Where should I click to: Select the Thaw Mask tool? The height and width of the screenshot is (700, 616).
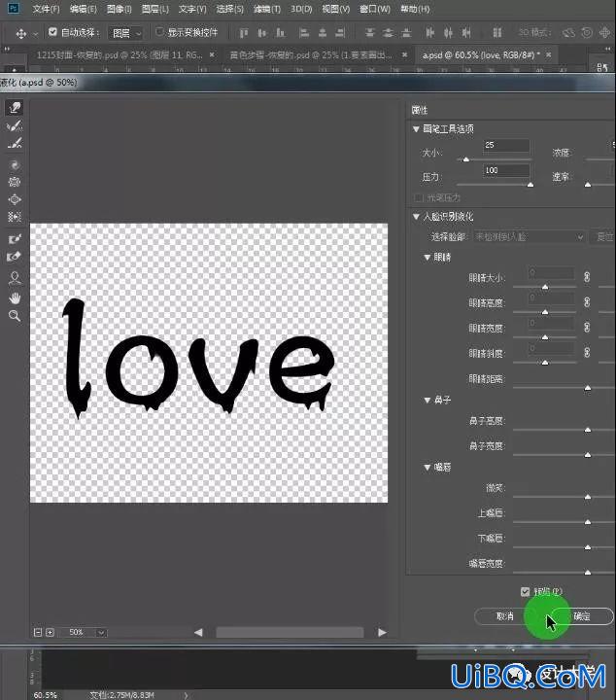coord(15,257)
